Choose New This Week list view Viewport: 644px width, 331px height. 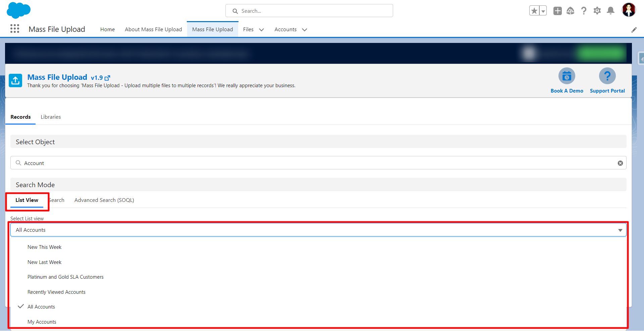[x=319, y=247]
